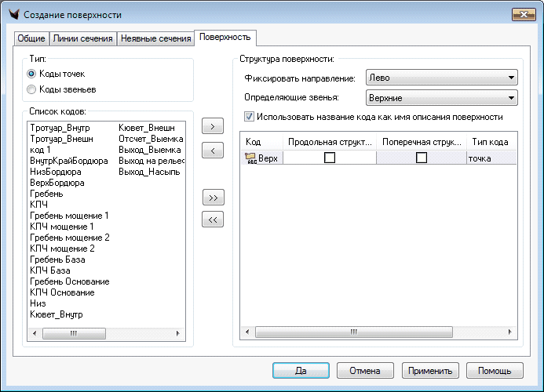This screenshot has width=544, height=392.
Task: Click the single left arrow remove button
Action: (212, 149)
